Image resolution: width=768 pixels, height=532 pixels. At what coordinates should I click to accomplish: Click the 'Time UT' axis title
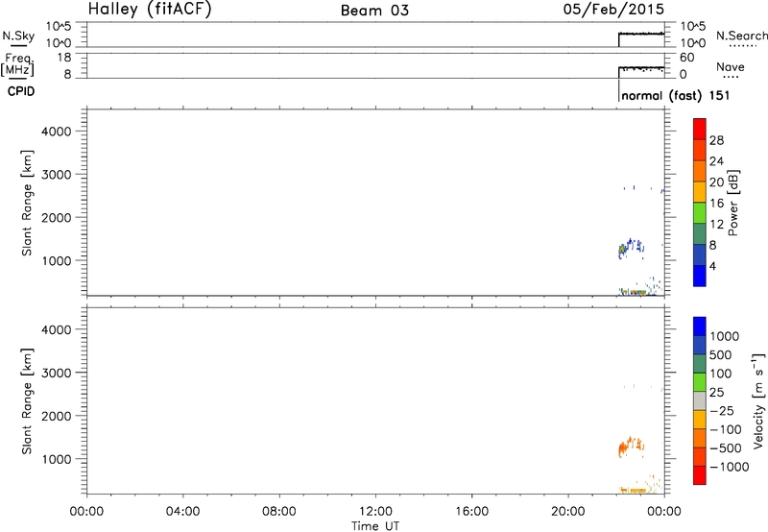375,526
